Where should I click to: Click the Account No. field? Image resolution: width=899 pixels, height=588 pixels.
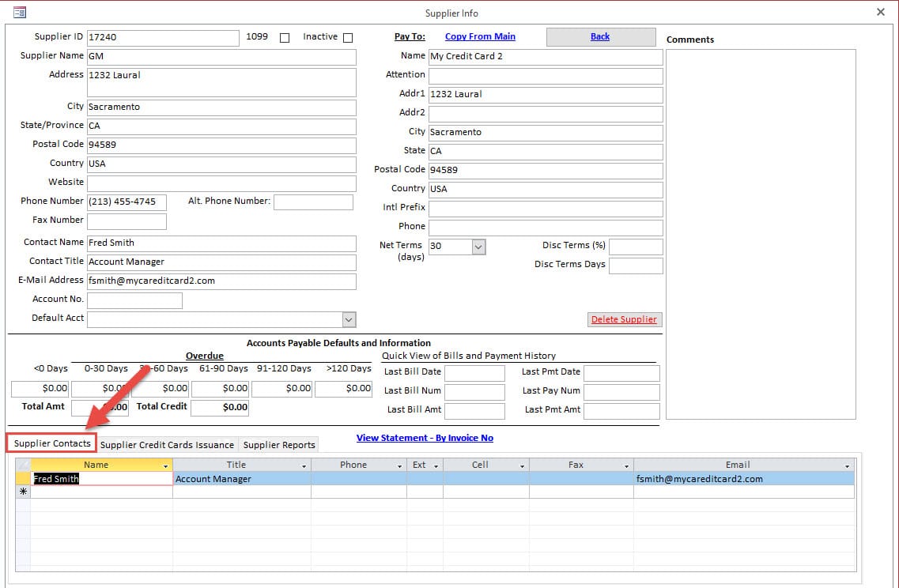134,300
